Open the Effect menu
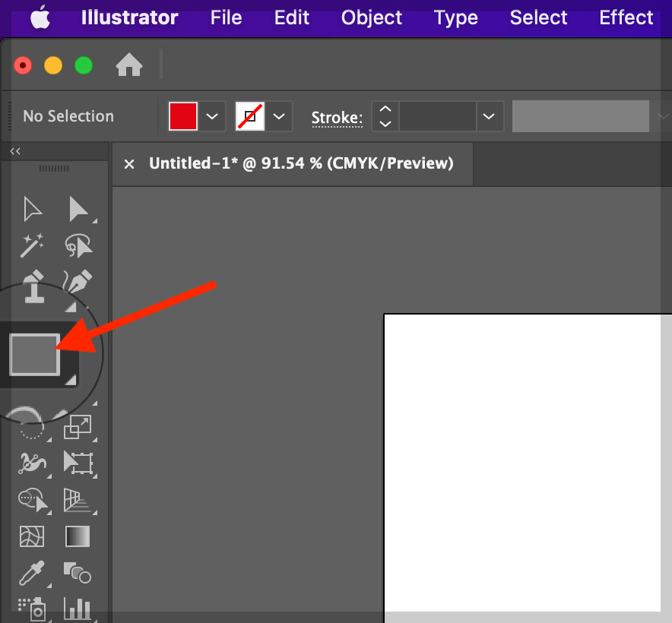 (x=626, y=18)
